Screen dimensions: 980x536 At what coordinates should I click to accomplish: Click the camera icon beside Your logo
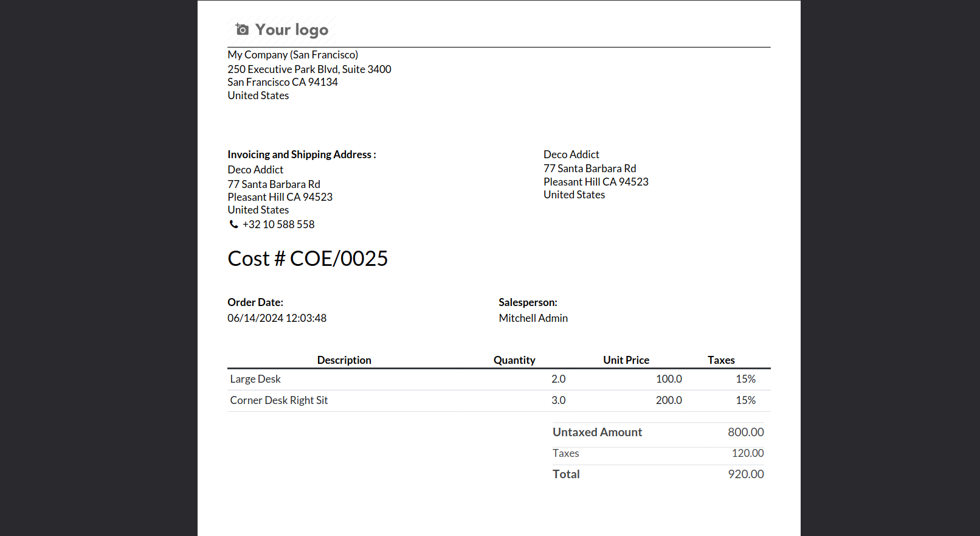(242, 29)
